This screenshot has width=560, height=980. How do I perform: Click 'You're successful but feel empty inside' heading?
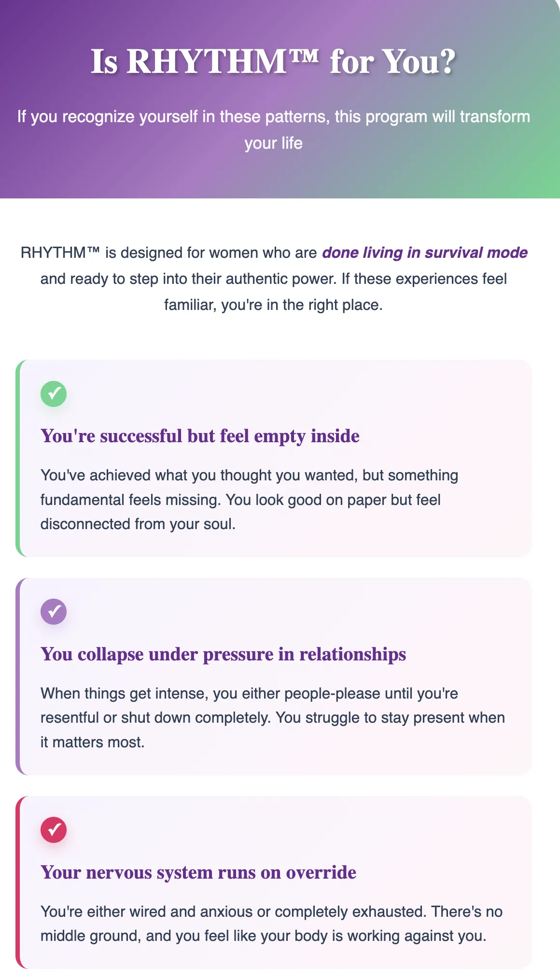200,436
